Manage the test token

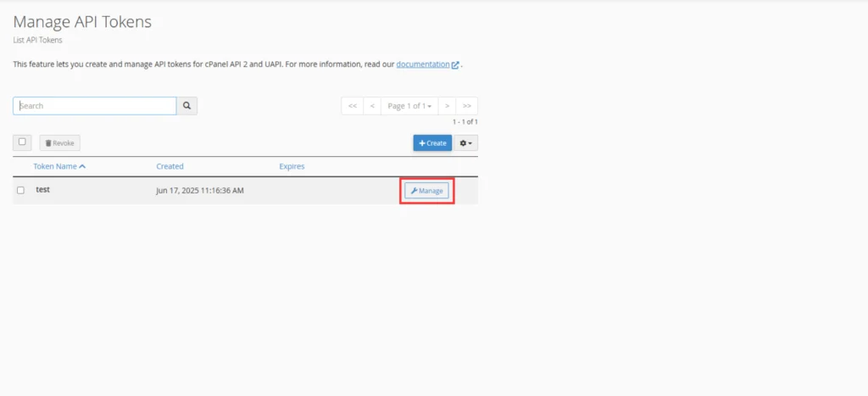coord(427,191)
